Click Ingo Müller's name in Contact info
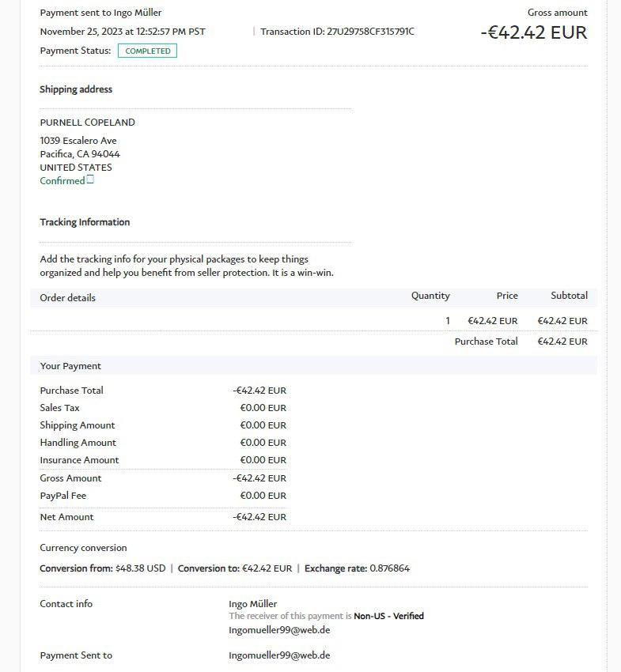The height and width of the screenshot is (672, 621). point(252,604)
